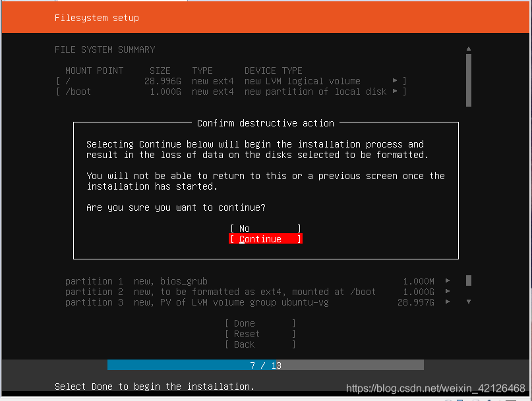Select partition 3 PV of LVM row
532x401 pixels.
pos(258,302)
